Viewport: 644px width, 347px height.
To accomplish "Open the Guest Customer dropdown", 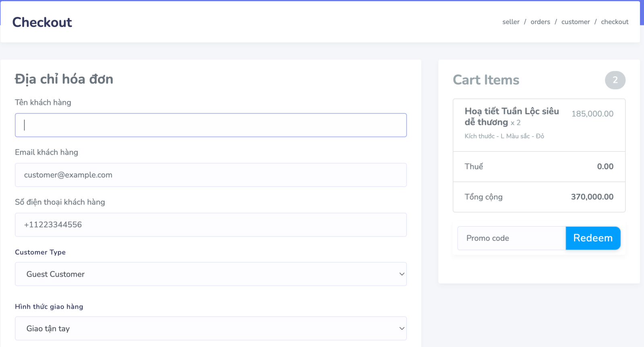I will point(211,274).
